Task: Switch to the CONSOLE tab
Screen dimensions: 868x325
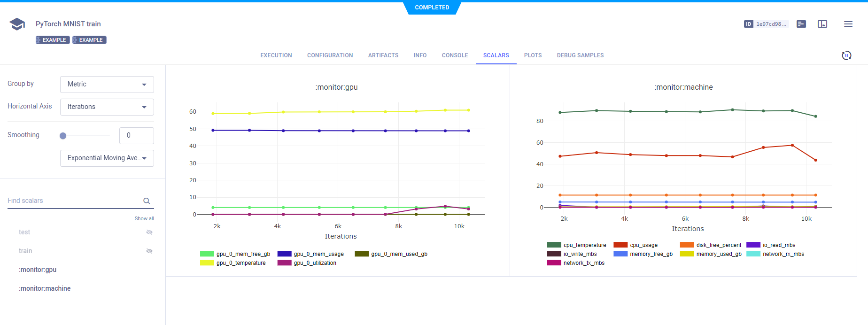Action: point(455,55)
